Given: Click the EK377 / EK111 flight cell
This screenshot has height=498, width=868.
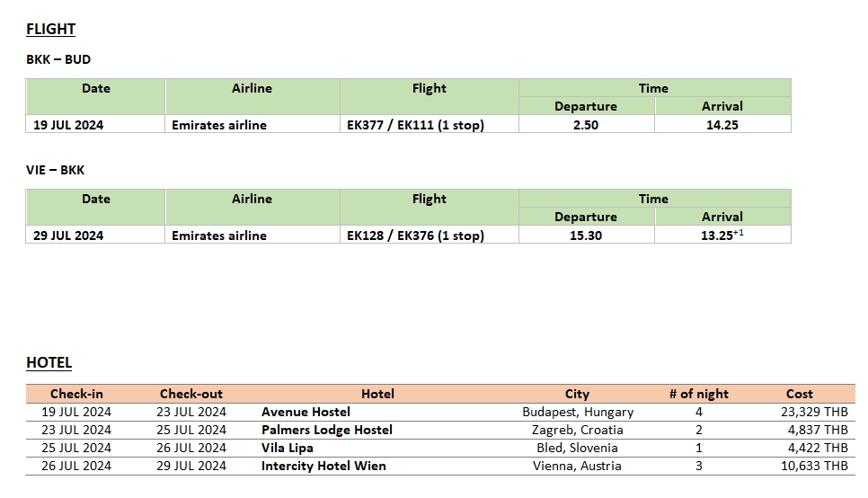Looking at the screenshot, I should pos(429,124).
